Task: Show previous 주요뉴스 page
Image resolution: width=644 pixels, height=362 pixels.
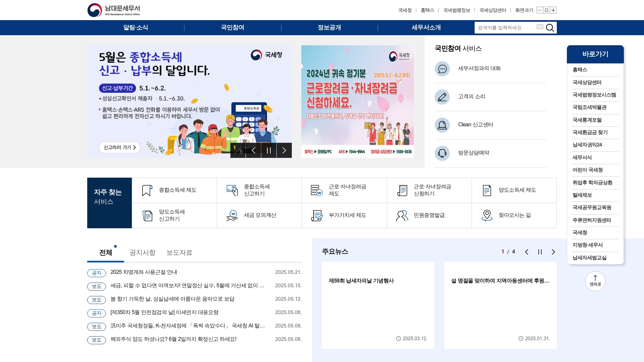Action: click(x=527, y=252)
